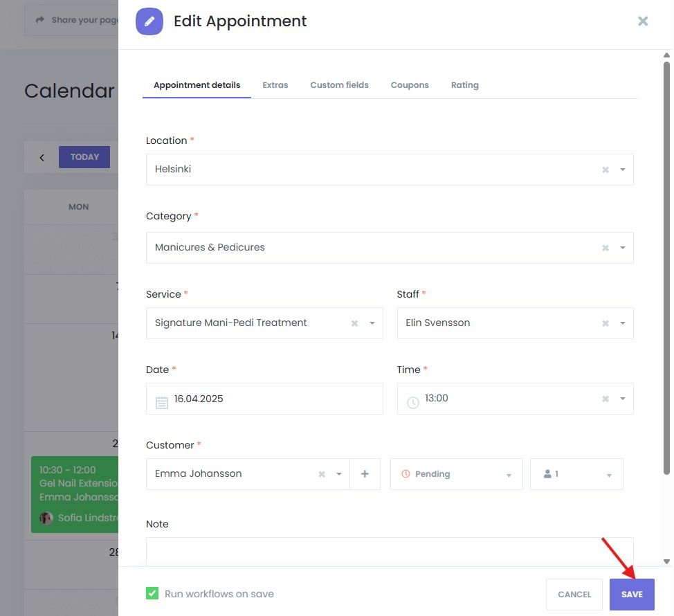The image size is (674, 616).
Task: Switch to the Extras tab
Action: click(x=275, y=85)
